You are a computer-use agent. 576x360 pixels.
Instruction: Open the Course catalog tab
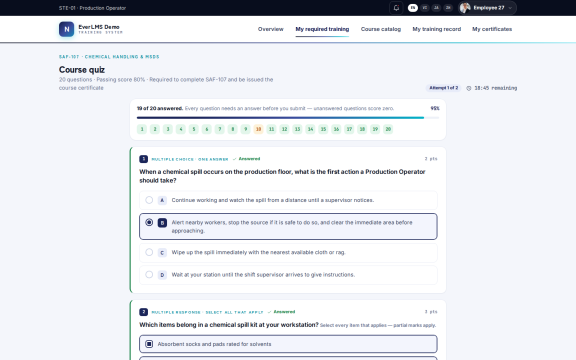click(x=381, y=29)
